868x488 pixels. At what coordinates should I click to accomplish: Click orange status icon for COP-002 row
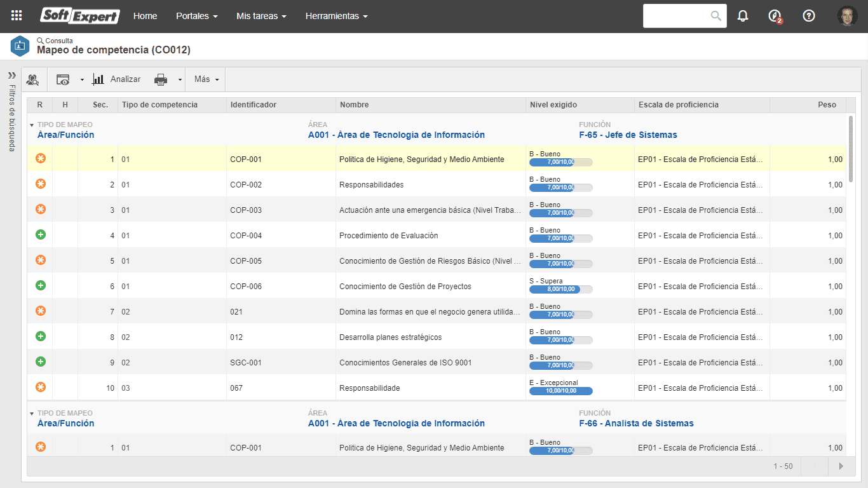click(41, 184)
